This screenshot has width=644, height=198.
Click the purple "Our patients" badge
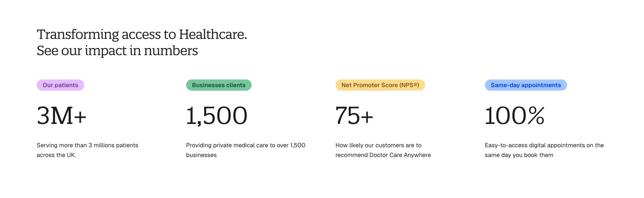coord(60,85)
